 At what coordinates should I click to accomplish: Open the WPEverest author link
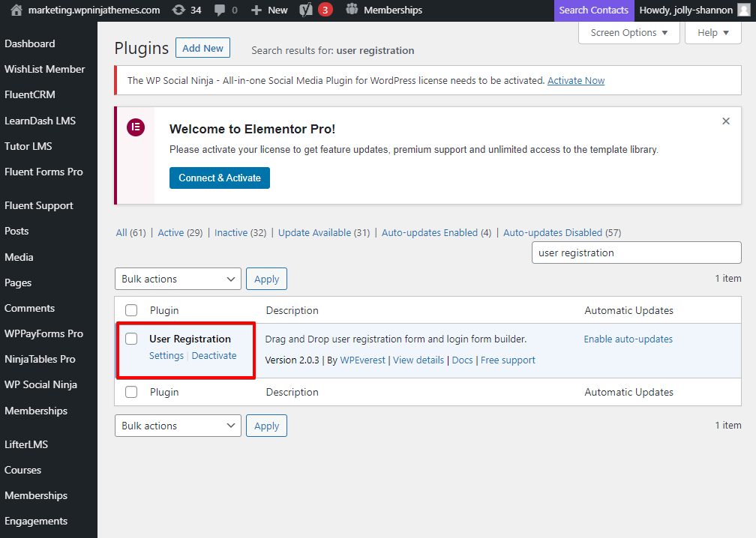click(362, 360)
